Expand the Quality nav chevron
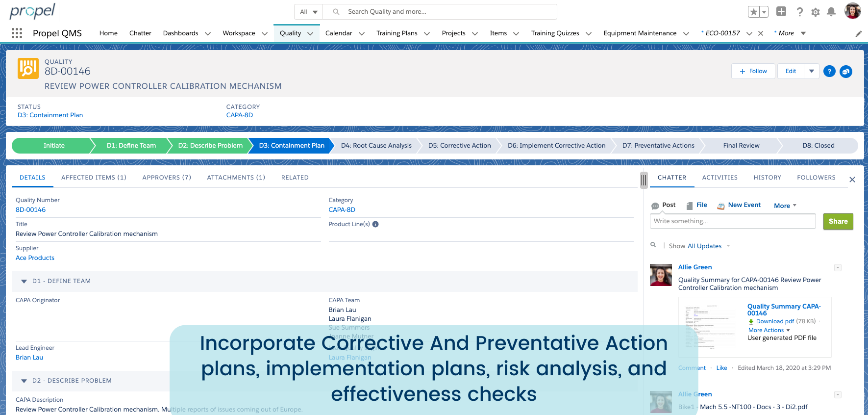This screenshot has width=868, height=415. click(310, 34)
